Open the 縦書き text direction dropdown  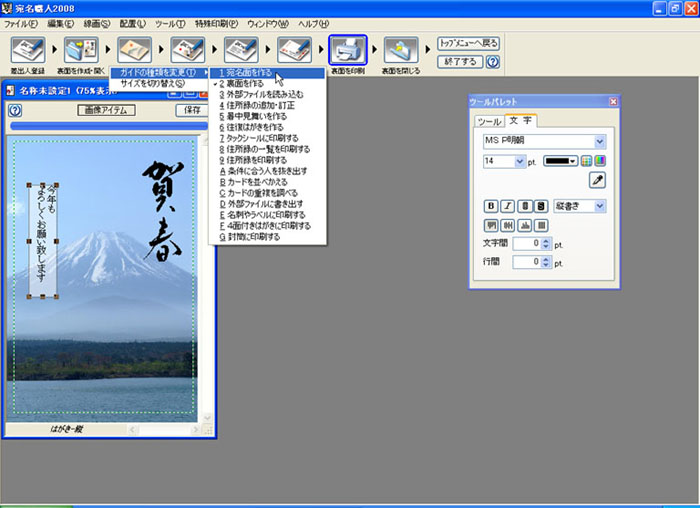pos(600,206)
